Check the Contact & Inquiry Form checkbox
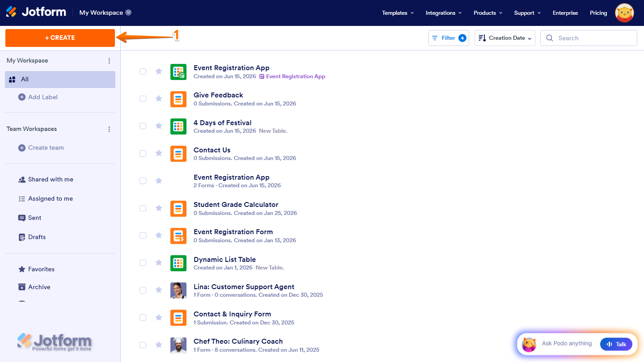Viewport: 644px width, 362px height. click(x=143, y=317)
